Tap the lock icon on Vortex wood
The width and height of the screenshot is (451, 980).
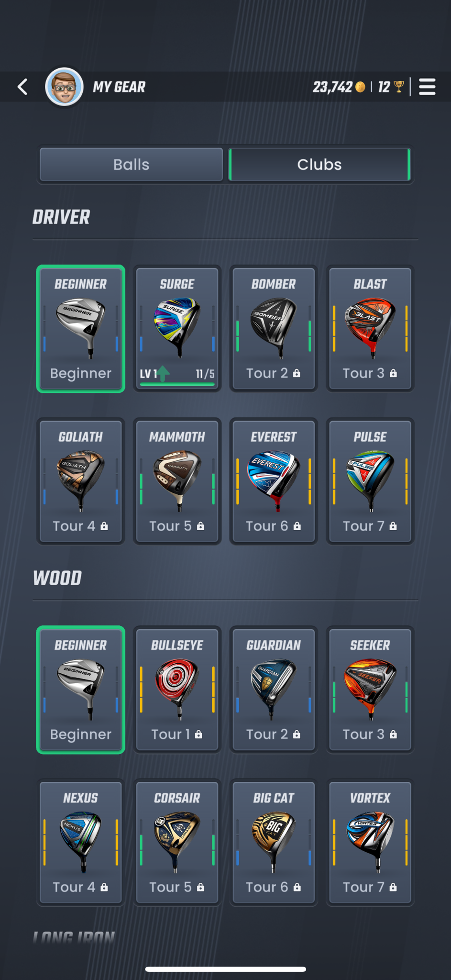point(393,887)
